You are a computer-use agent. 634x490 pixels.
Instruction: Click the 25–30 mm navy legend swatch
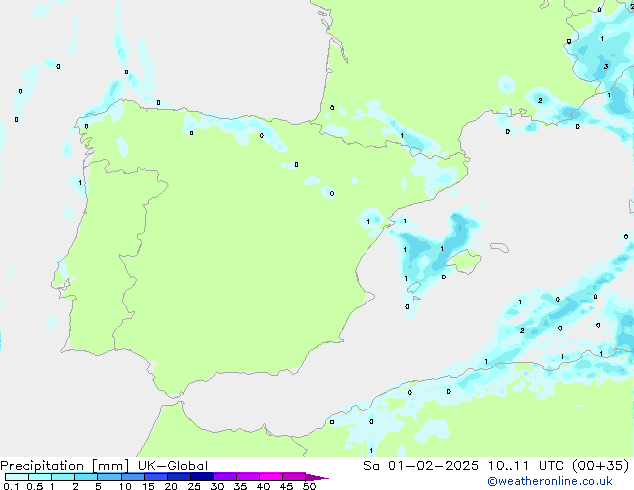pyautogui.click(x=202, y=477)
